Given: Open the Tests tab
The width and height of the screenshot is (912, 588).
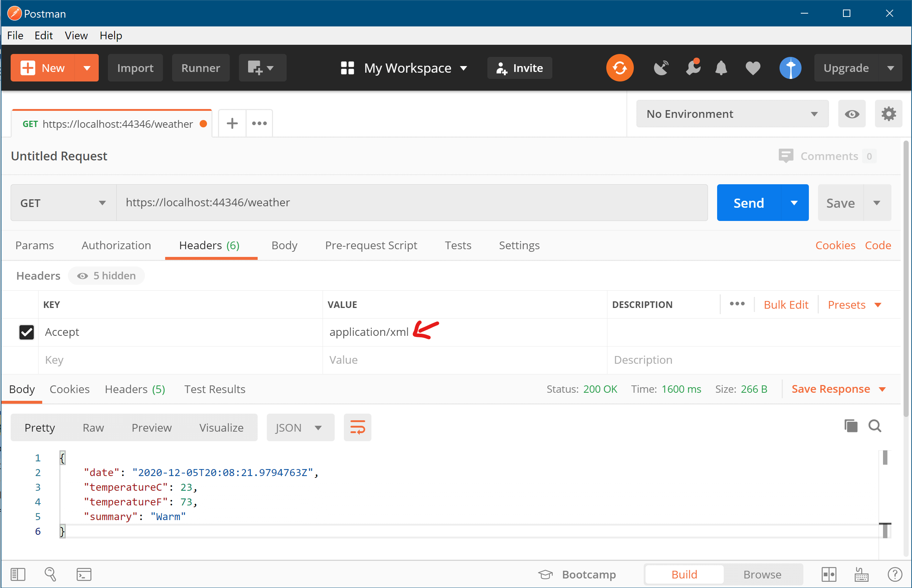Looking at the screenshot, I should (458, 245).
